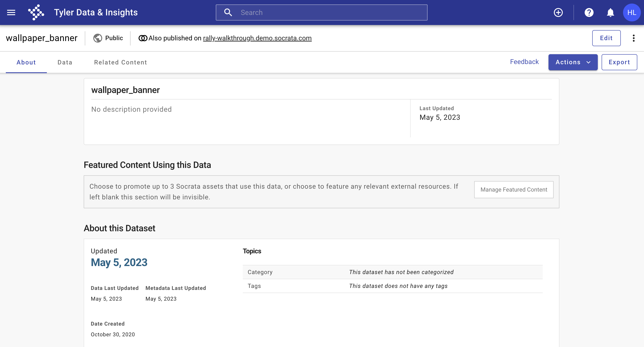
Task: Click 'This dataset has not been categorized'
Action: (x=401, y=272)
